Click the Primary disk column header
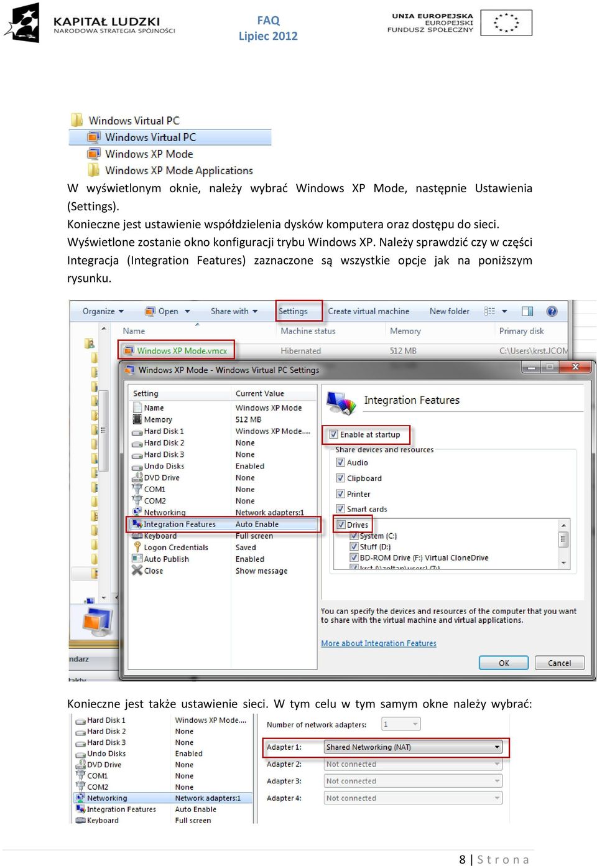597x868 pixels. coord(521,331)
